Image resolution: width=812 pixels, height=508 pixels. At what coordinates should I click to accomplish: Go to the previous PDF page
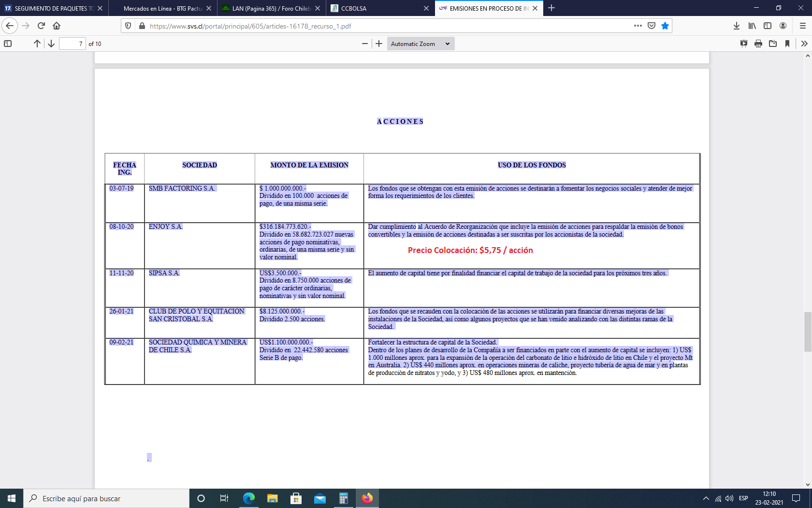[37, 44]
